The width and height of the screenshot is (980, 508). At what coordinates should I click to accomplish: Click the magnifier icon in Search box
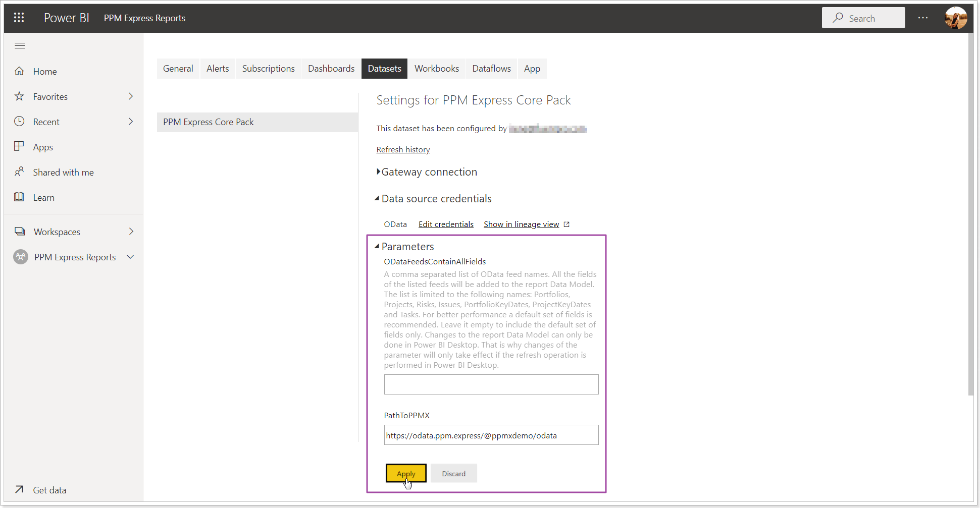[838, 18]
